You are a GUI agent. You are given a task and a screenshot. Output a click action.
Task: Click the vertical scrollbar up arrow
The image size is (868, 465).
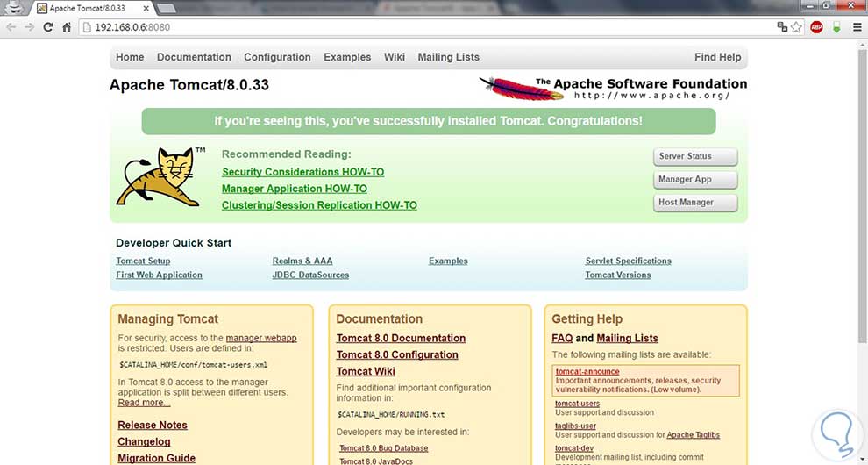tap(863, 45)
